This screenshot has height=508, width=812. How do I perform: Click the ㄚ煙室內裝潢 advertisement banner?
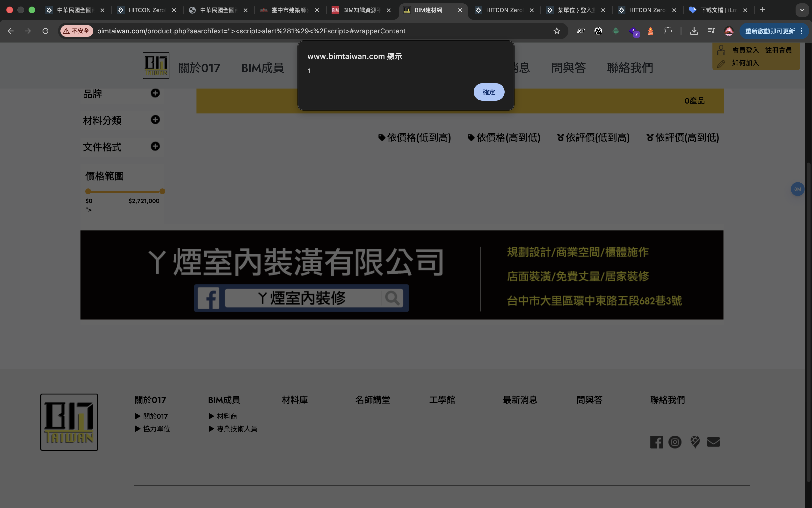point(402,275)
